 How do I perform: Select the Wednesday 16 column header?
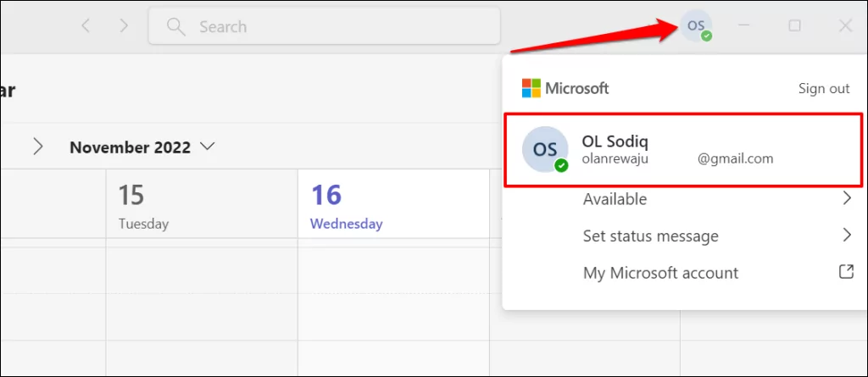pos(345,206)
